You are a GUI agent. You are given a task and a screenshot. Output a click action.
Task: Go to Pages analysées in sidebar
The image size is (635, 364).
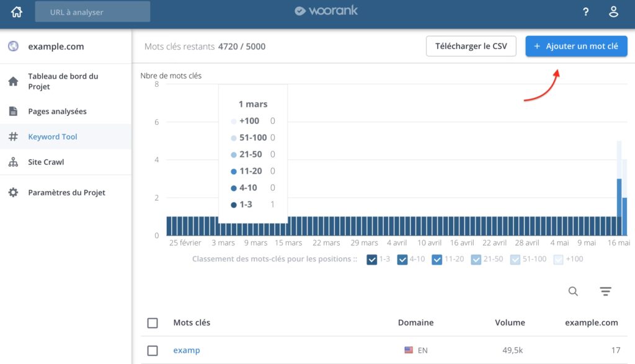click(x=57, y=112)
